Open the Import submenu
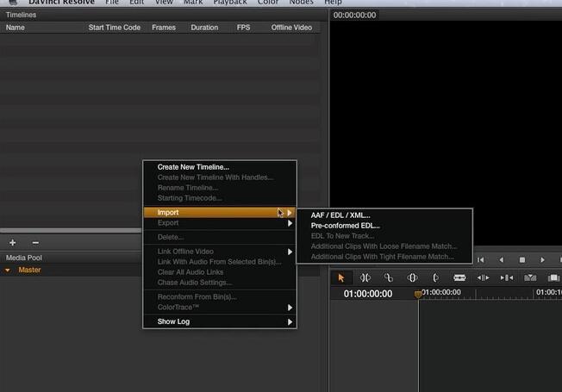This screenshot has height=392, width=562. [x=220, y=213]
